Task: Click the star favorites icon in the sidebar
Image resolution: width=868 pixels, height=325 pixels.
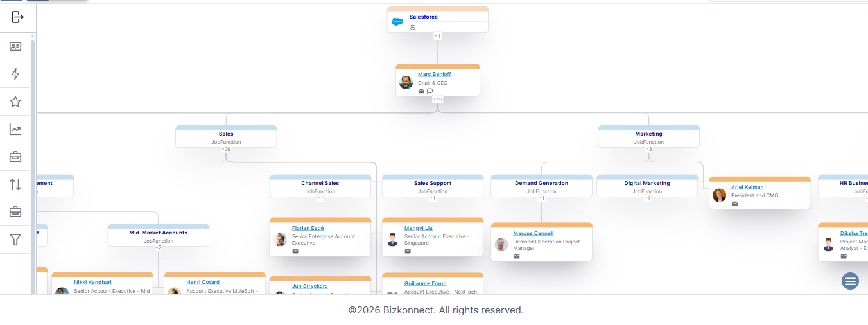Action: [15, 101]
